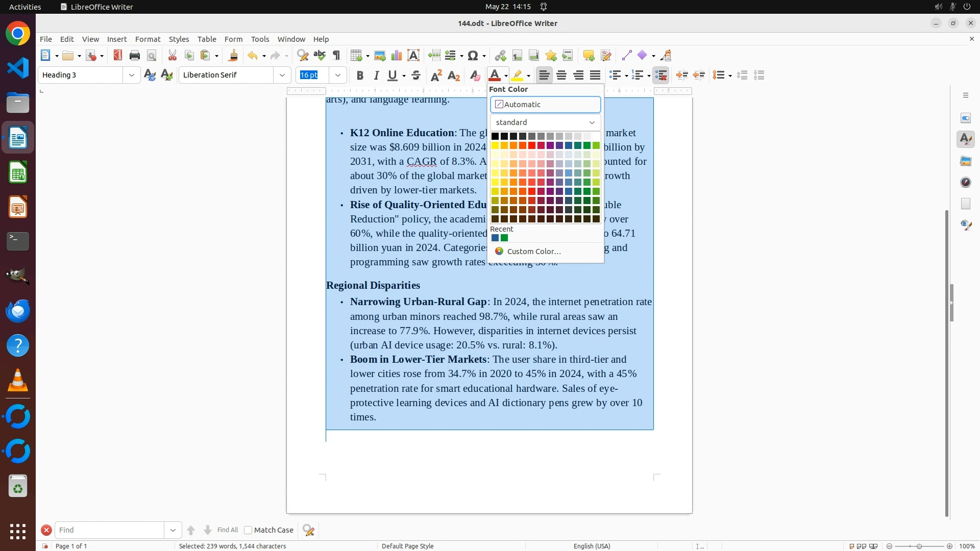The height and width of the screenshot is (551, 980).
Task: Open the Tools menu
Action: pos(260,39)
